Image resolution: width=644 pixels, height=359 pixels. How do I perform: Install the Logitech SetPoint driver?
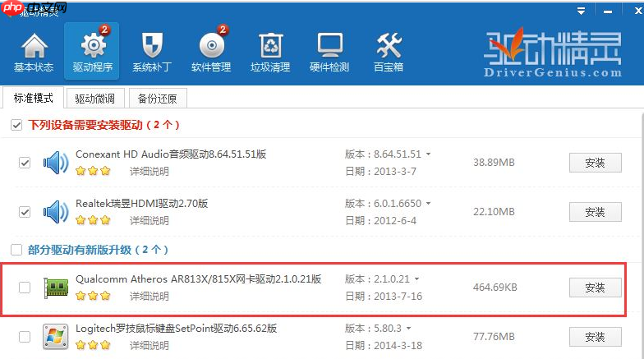click(x=595, y=337)
